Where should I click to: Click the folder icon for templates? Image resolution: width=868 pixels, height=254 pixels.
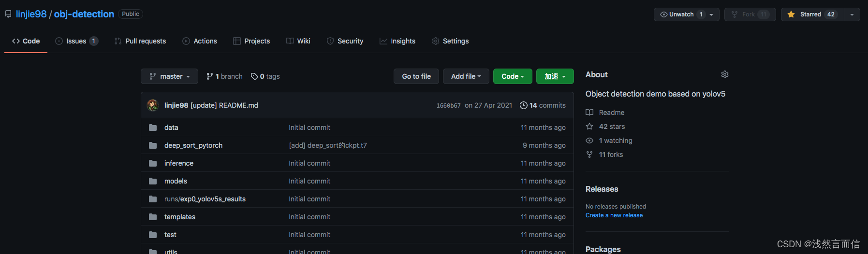point(153,217)
